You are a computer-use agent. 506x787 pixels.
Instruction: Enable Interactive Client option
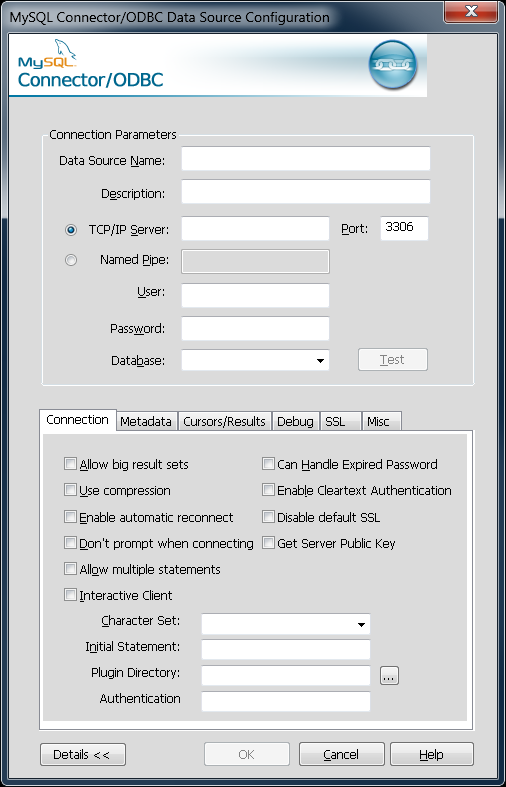[70, 595]
